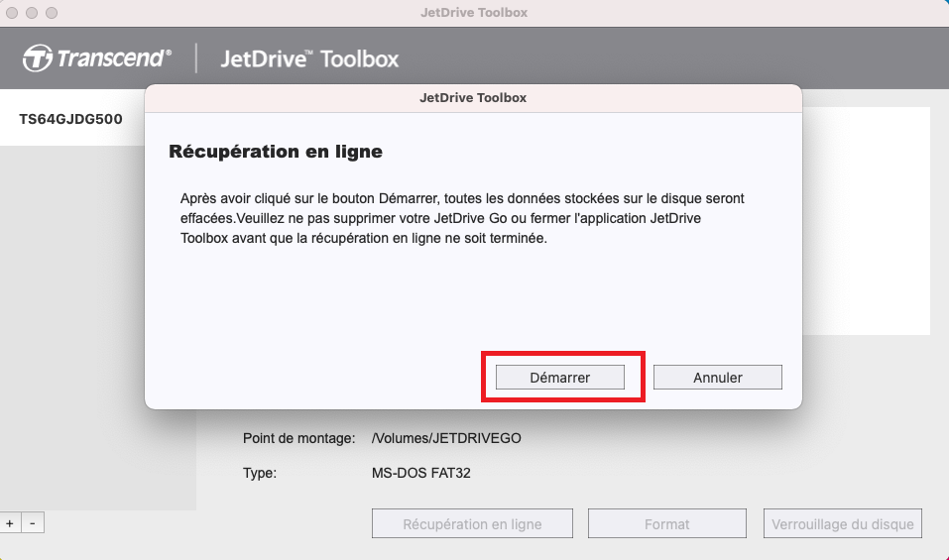Click Annuler to cancel the recovery

click(718, 378)
